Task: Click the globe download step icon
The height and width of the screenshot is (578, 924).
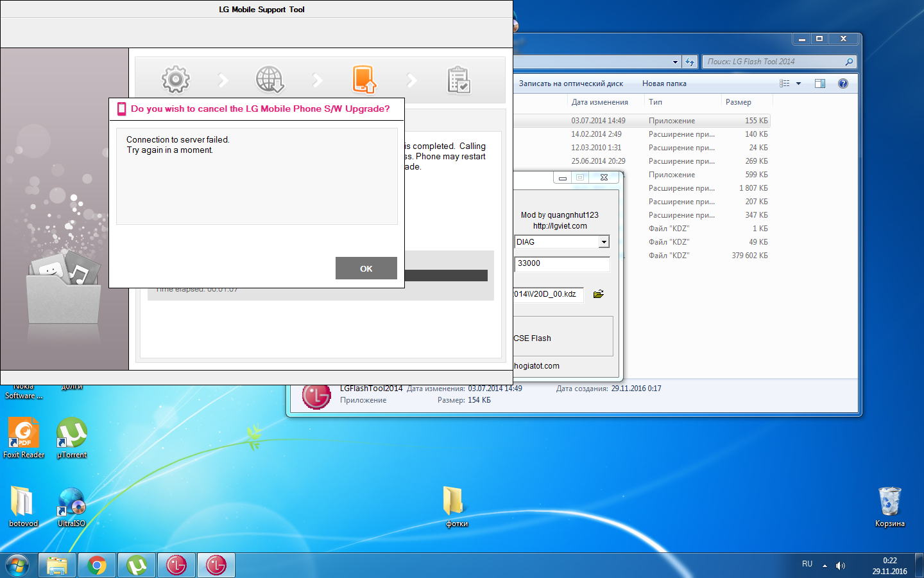Action: point(269,80)
